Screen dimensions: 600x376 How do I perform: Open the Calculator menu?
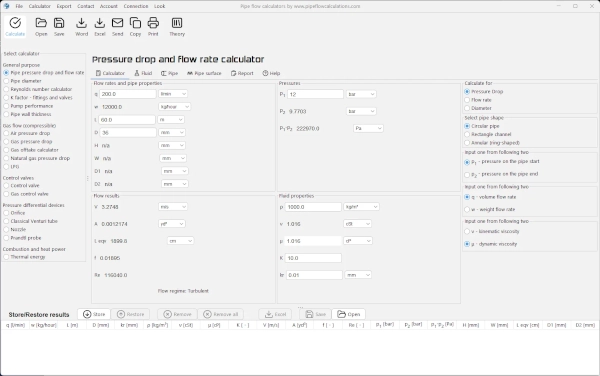tap(39, 6)
